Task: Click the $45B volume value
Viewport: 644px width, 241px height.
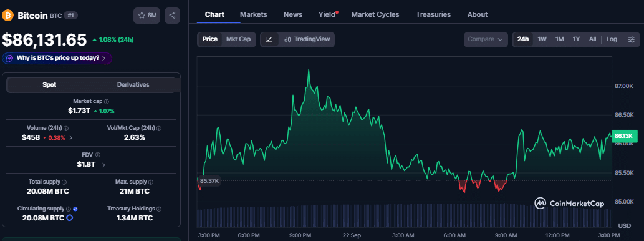Action: [x=31, y=138]
